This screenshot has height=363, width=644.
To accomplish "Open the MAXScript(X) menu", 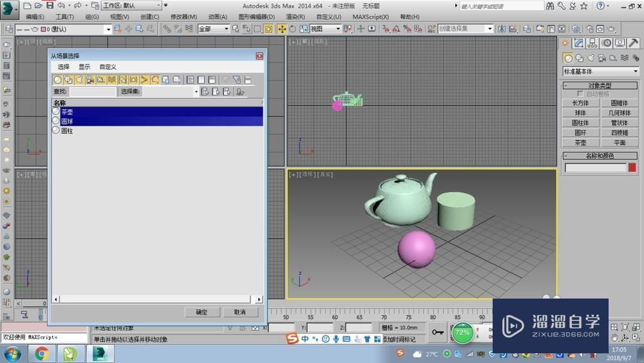I will pyautogui.click(x=370, y=17).
